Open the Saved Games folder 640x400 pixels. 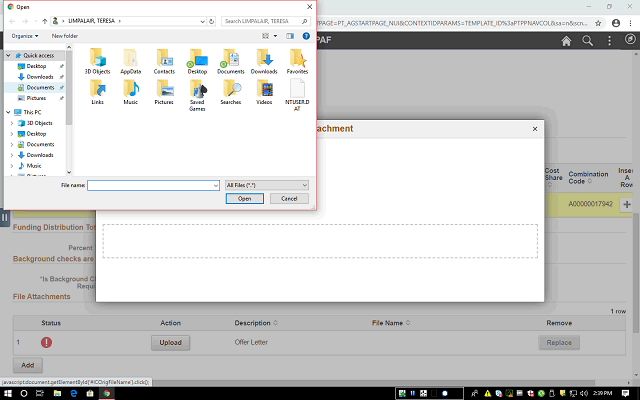pos(197,95)
